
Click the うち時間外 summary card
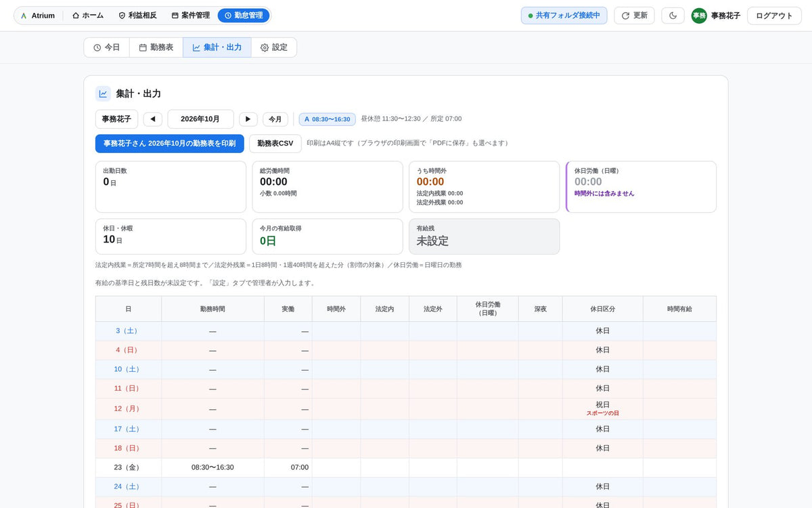(x=484, y=187)
